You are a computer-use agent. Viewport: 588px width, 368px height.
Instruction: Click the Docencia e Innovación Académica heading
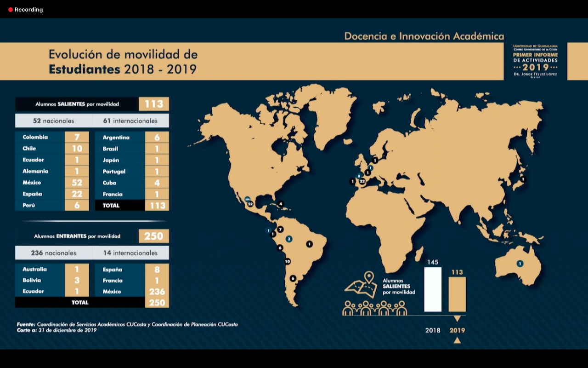(x=424, y=36)
